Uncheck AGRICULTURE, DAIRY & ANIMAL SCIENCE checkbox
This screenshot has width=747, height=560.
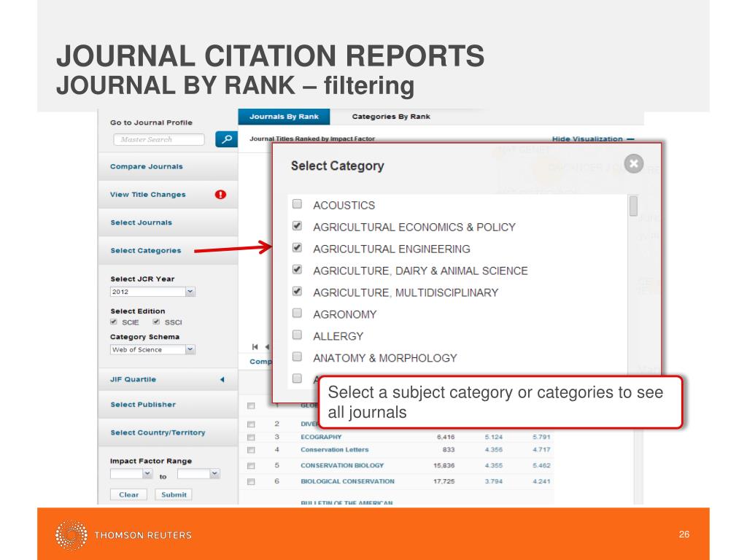point(297,270)
